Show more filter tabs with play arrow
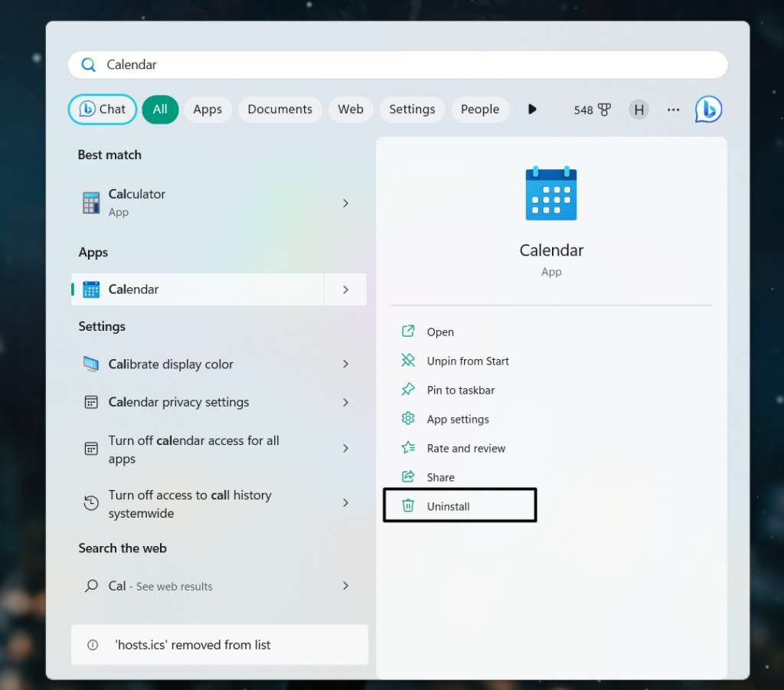The width and height of the screenshot is (784, 690). [532, 110]
